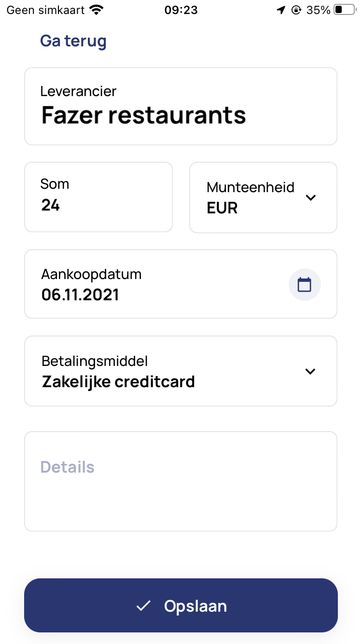Image resolution: width=362 pixels, height=644 pixels.
Task: Expand the Betalingsmiddel dropdown chevron
Action: pyautogui.click(x=310, y=371)
